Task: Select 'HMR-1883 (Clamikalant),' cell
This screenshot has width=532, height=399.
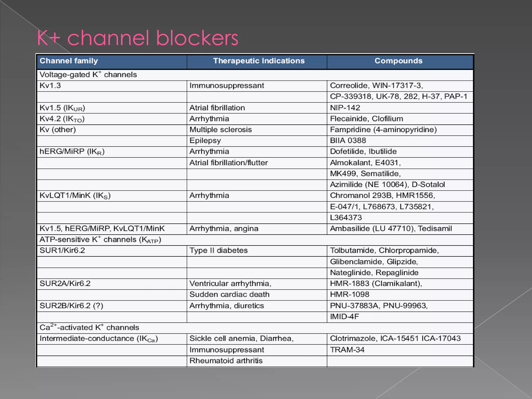Action: point(400,284)
